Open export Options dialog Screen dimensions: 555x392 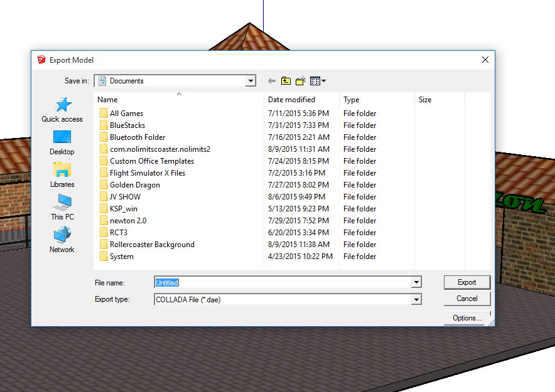[466, 318]
